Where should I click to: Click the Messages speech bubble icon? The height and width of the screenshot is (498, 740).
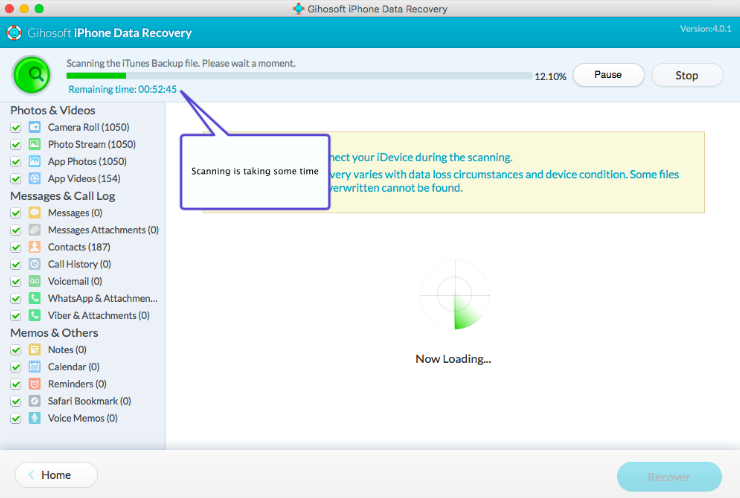34,212
